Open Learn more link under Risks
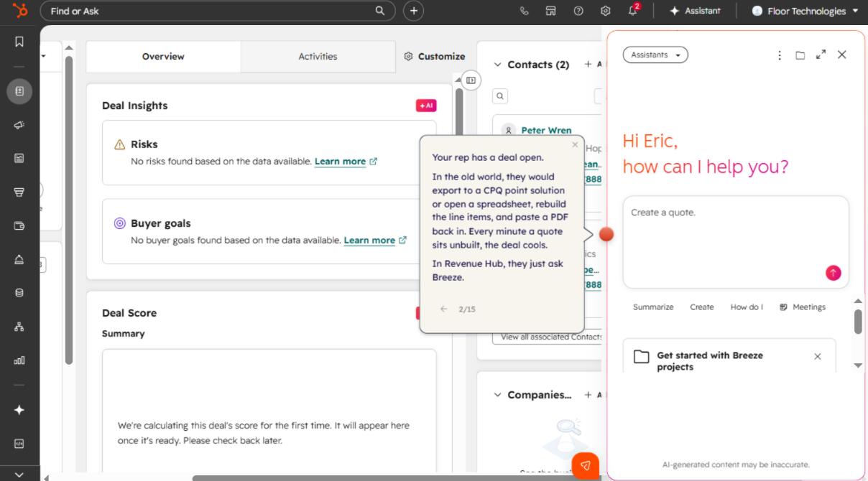This screenshot has height=481, width=868. point(346,162)
